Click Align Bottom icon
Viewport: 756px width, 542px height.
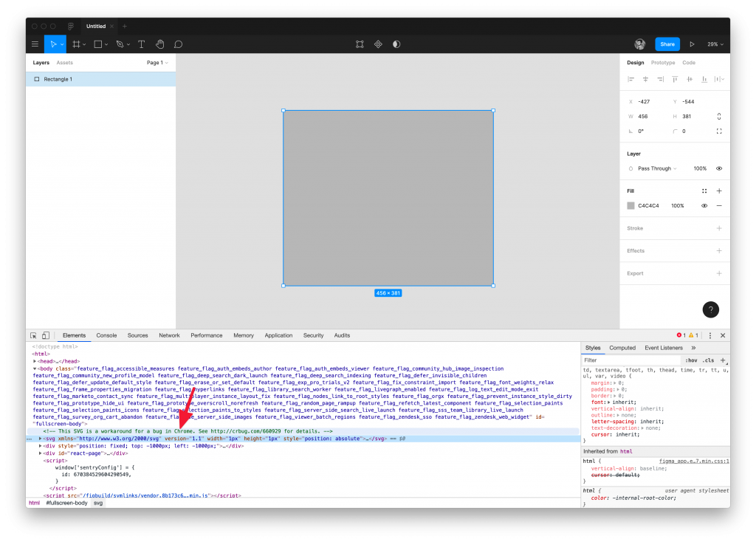[x=704, y=79]
